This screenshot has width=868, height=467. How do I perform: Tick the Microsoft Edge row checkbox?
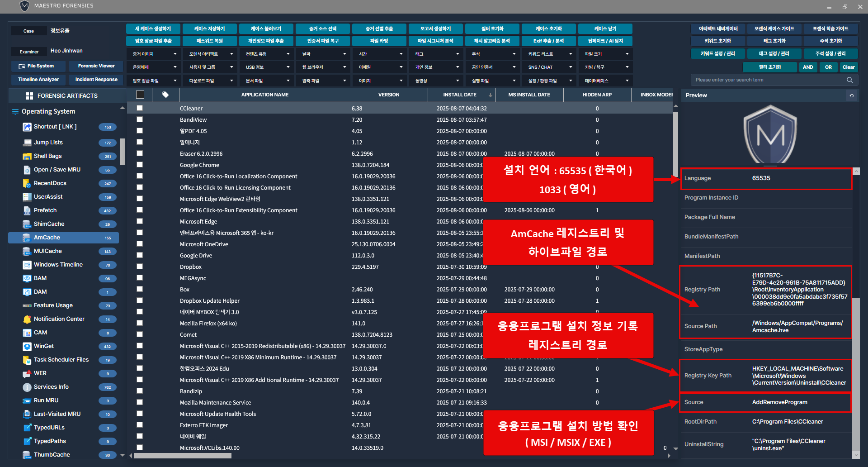click(x=140, y=221)
